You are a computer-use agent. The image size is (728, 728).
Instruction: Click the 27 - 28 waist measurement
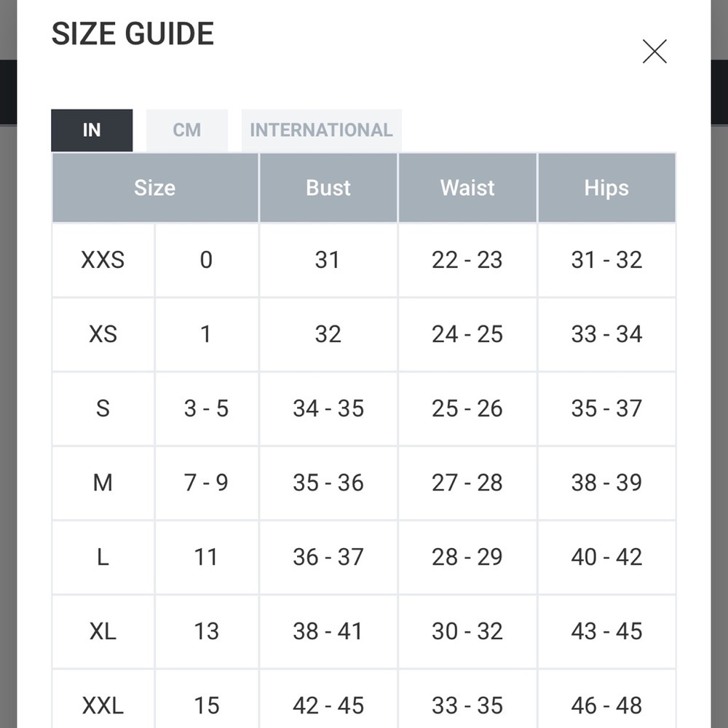click(x=467, y=483)
